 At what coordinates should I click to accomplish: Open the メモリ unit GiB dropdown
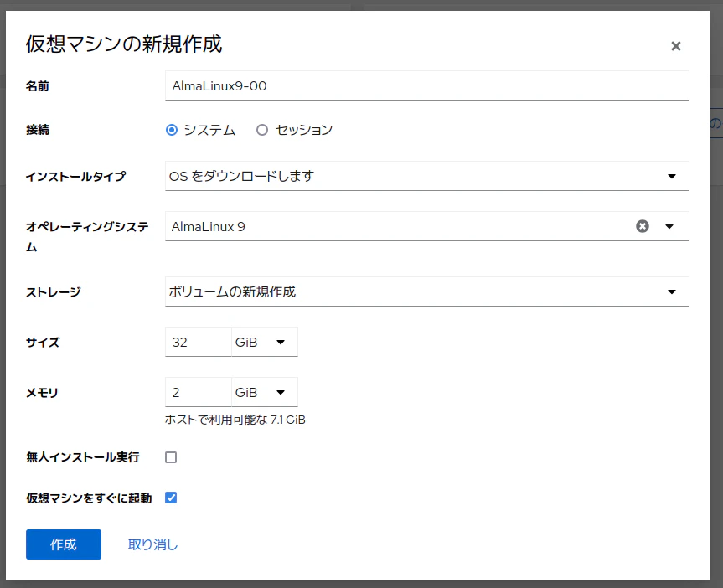(265, 393)
